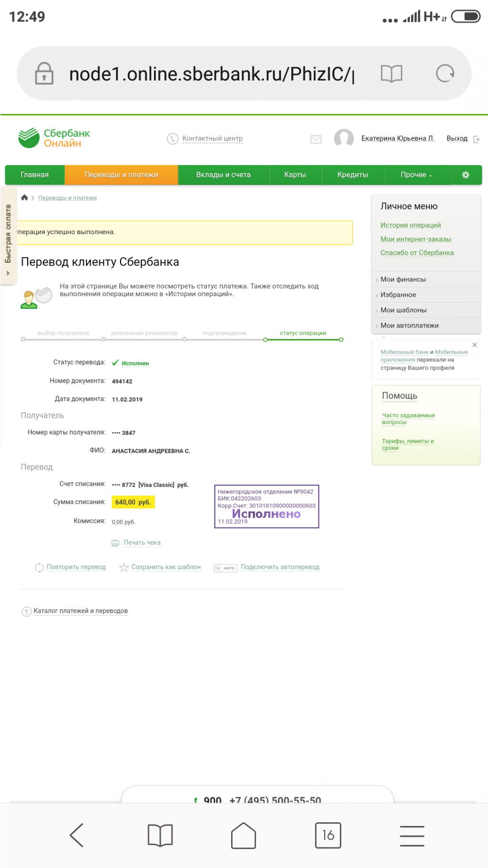Open profile Екатерина Юрьевна Л.
The image size is (488, 868).
click(x=398, y=138)
